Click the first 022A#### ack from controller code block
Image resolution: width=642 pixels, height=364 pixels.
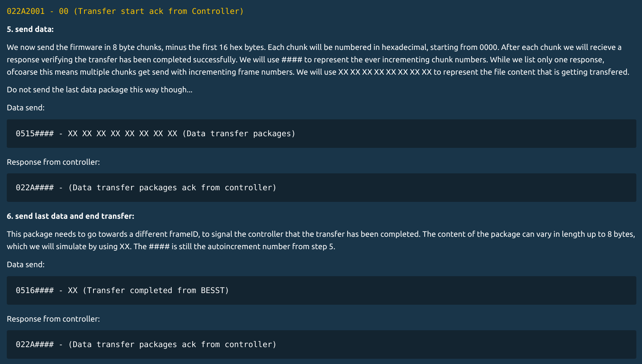click(x=321, y=188)
